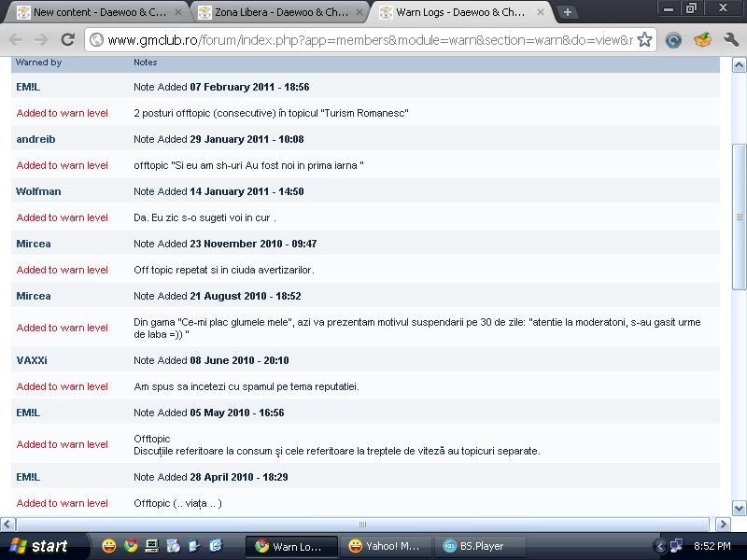
Task: Bookmark this page with the star icon
Action: point(644,40)
